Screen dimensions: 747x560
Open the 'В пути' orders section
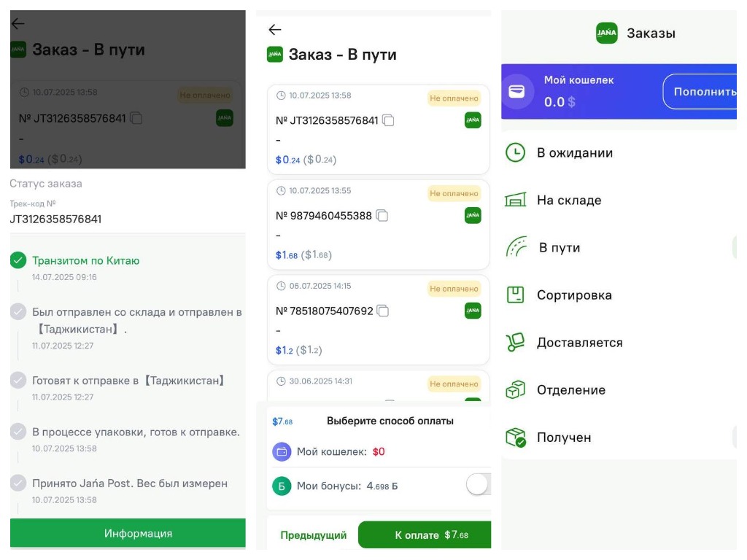pyautogui.click(x=559, y=248)
